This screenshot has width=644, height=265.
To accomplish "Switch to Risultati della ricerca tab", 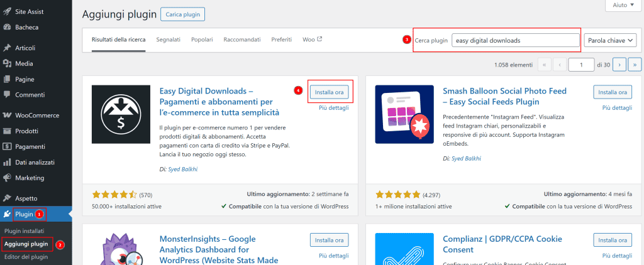I will coord(118,40).
